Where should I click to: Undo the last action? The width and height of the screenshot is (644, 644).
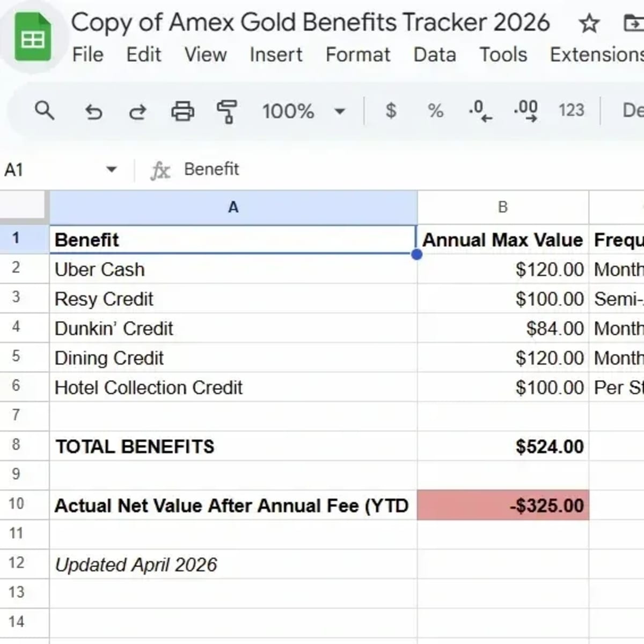(93, 112)
